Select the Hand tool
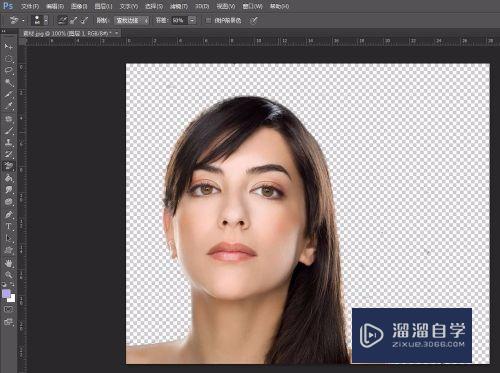The width and height of the screenshot is (500, 373). click(x=9, y=263)
